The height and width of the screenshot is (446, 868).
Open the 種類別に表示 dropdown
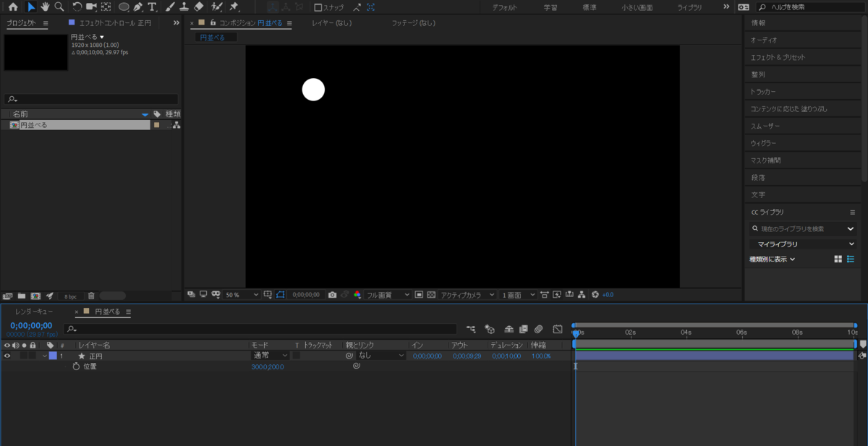click(772, 259)
